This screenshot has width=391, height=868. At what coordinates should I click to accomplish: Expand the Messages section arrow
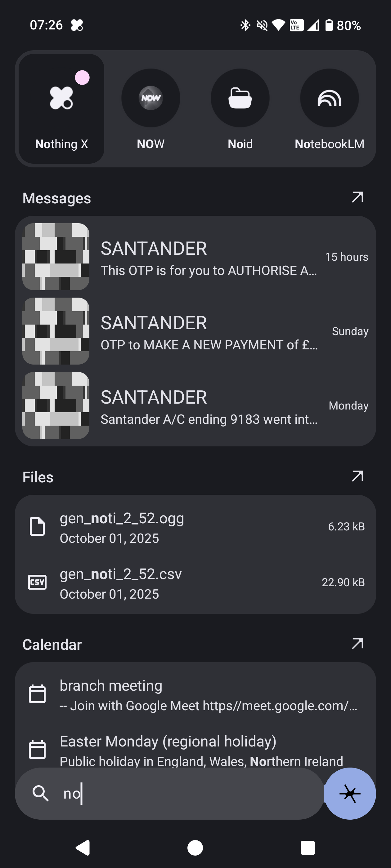point(357,197)
